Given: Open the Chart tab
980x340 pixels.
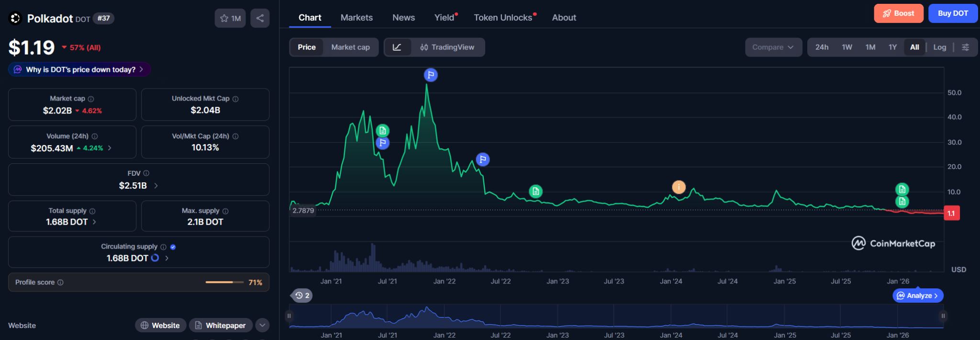Looking at the screenshot, I should (x=310, y=18).
